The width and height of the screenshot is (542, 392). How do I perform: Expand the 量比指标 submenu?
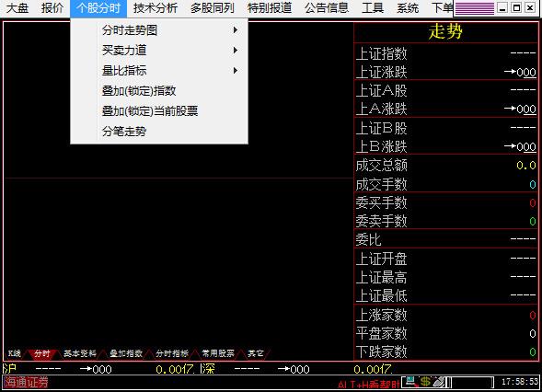click(x=159, y=71)
